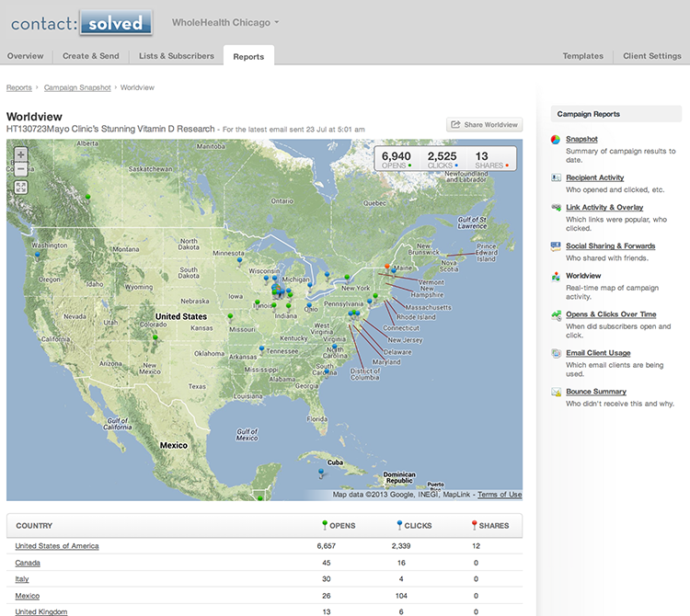Click the Link Activity & Overlay icon
The width and height of the screenshot is (690, 616).
[557, 208]
